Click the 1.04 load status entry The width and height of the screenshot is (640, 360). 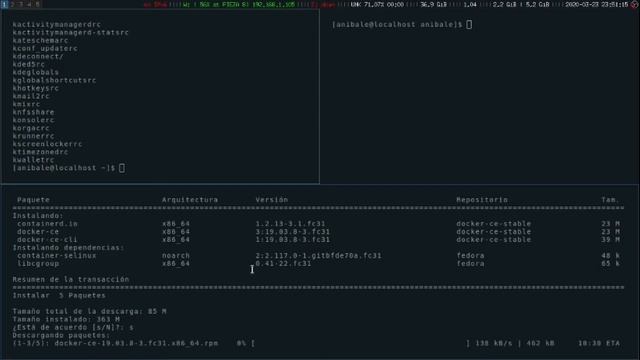(470, 4)
